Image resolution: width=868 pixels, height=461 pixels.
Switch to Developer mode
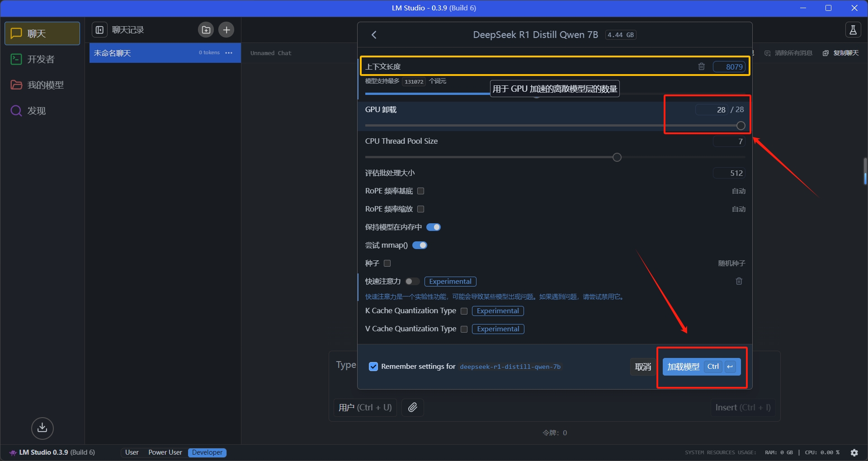[207, 452]
